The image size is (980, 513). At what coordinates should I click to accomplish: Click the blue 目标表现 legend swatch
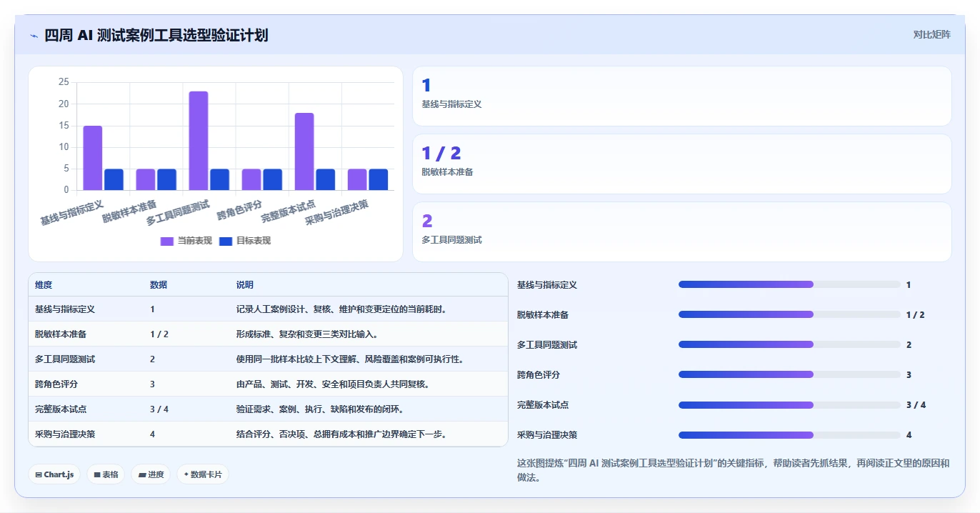coord(226,241)
